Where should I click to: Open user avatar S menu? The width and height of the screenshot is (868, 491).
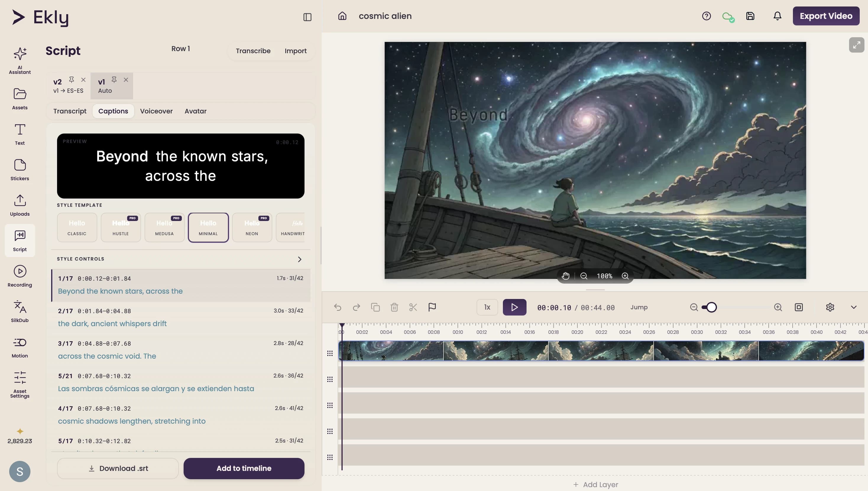pyautogui.click(x=20, y=472)
